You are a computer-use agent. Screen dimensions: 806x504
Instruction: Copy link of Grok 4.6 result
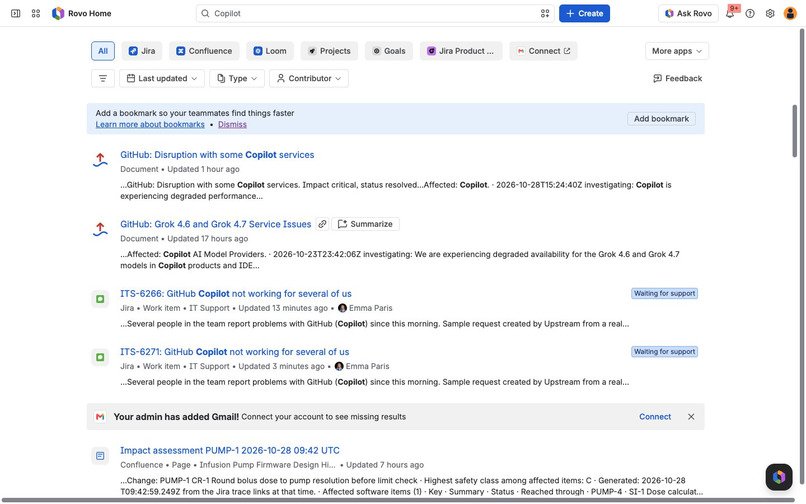[x=322, y=224]
